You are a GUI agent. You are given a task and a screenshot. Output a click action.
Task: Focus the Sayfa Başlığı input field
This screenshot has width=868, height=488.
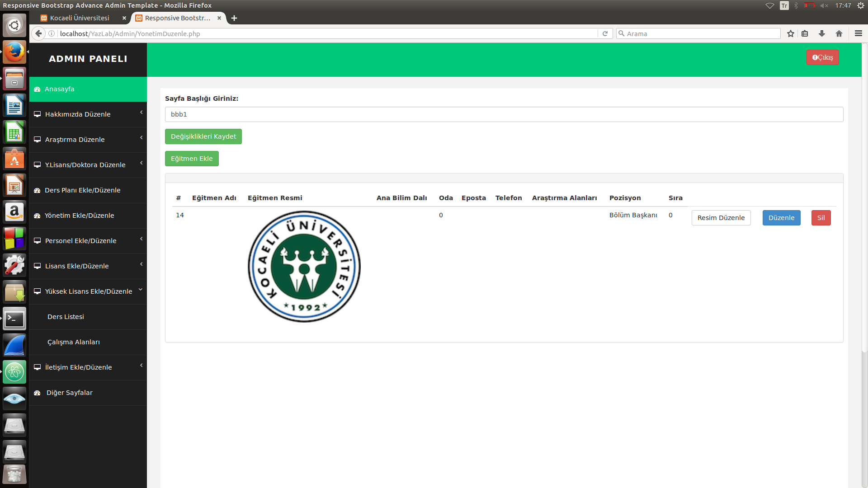[504, 114]
